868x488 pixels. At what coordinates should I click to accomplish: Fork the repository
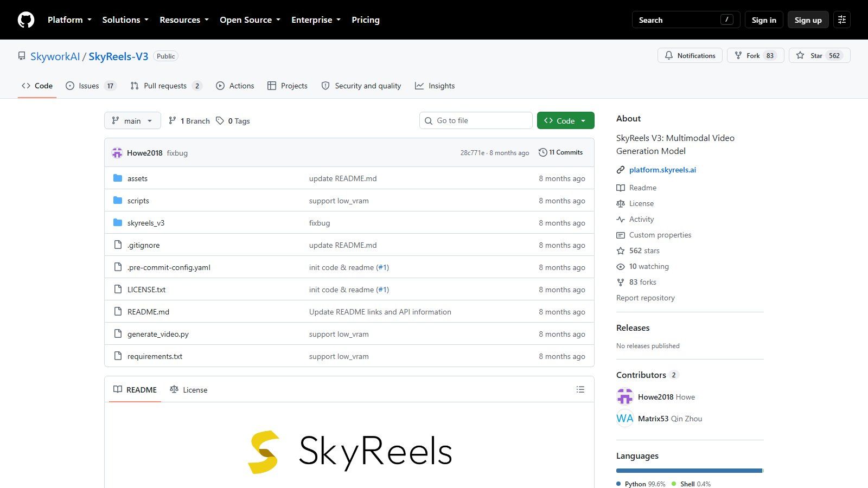[x=755, y=55]
